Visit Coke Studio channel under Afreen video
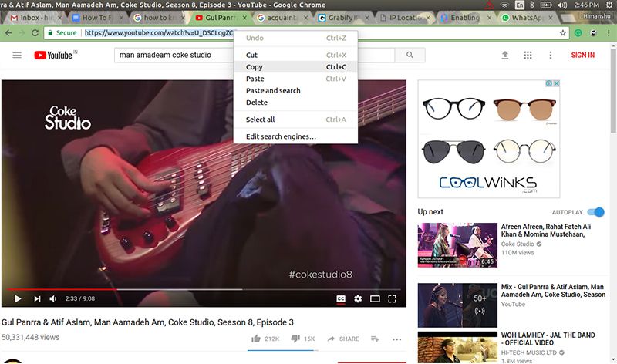Viewport: 617px width, 364px height. pos(518,244)
